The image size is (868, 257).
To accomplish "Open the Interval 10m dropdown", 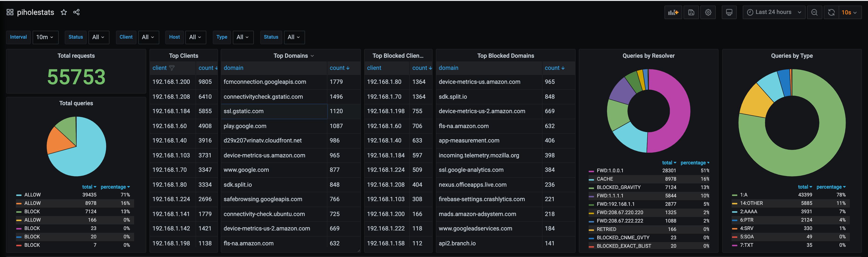I will point(45,37).
